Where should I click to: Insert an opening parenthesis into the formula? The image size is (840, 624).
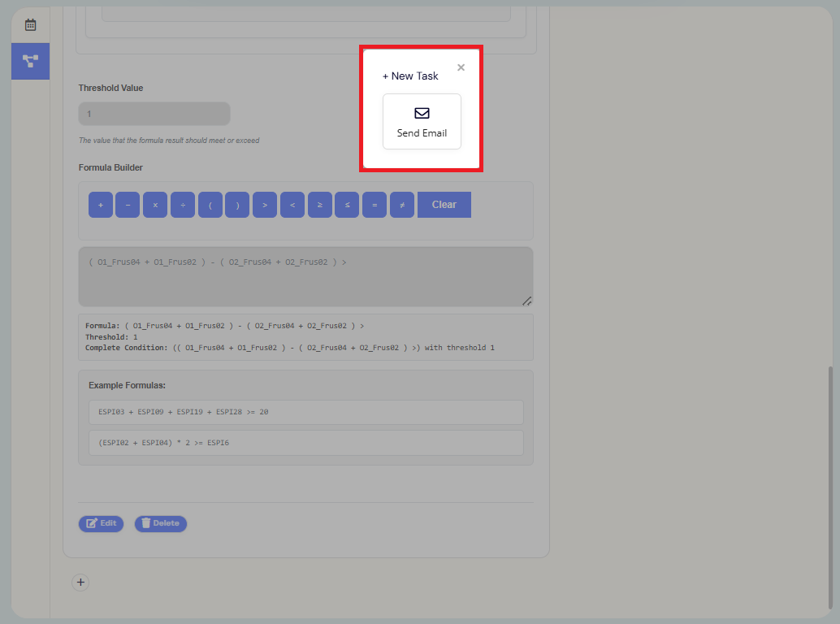(210, 204)
